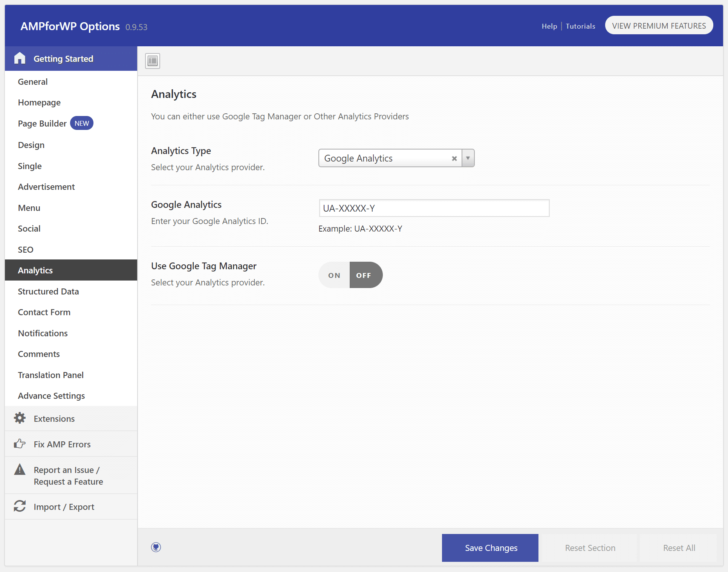Open the Homepage settings section
728x572 pixels.
[x=71, y=102]
